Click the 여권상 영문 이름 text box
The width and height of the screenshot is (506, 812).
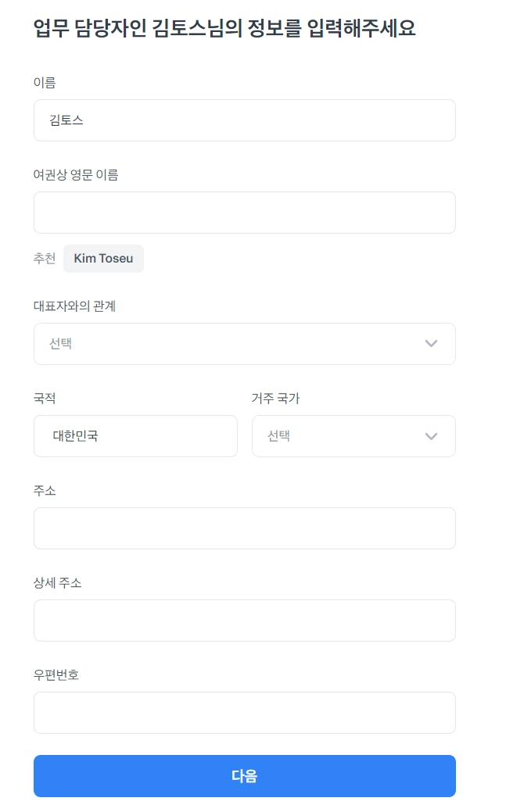click(x=244, y=213)
